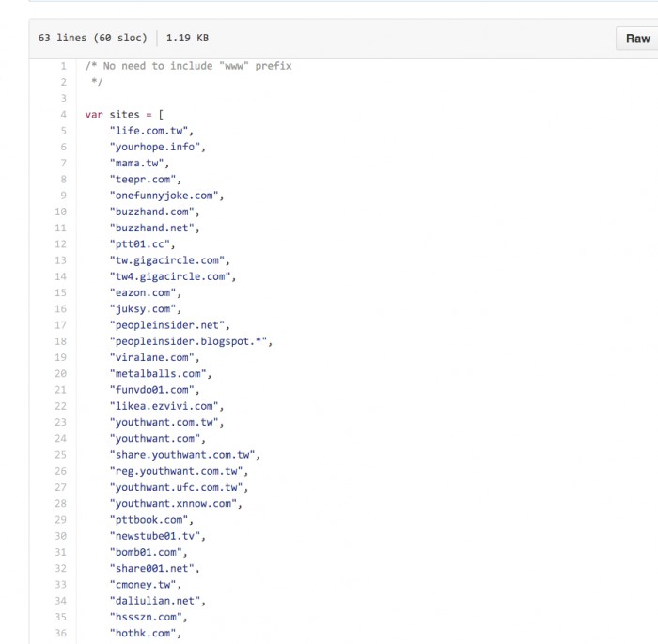Select line number 25 in the gutter

click(x=60, y=455)
